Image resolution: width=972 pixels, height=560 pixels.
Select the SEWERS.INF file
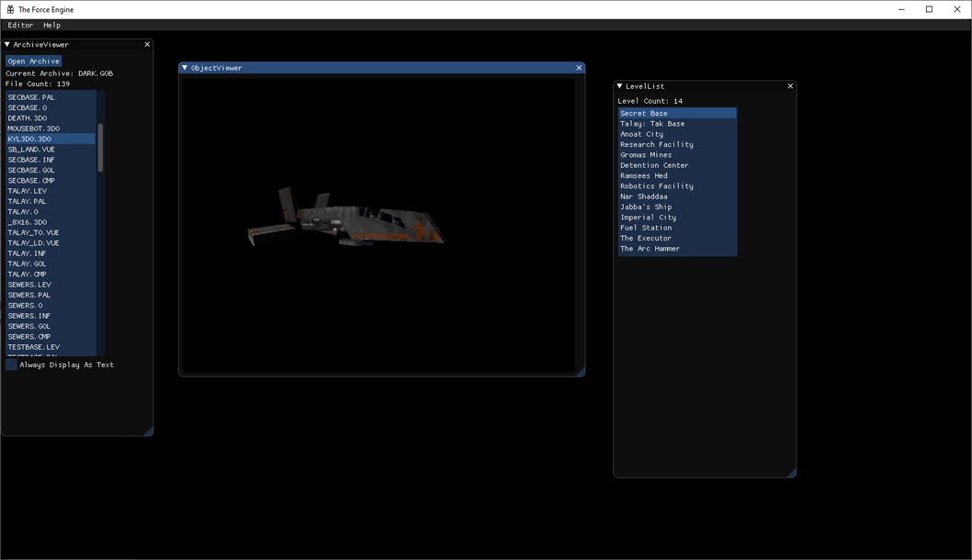click(51, 316)
